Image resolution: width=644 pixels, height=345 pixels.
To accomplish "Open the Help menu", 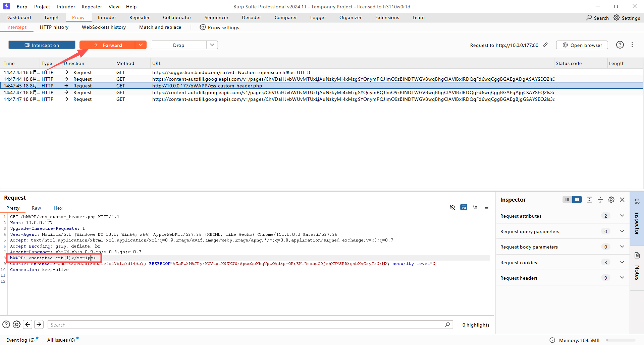I will click(131, 7).
